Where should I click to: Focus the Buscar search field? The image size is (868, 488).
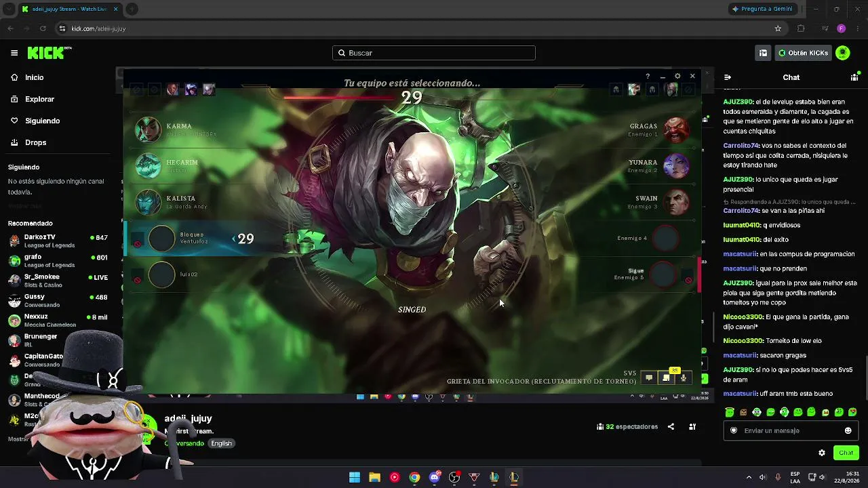434,53
